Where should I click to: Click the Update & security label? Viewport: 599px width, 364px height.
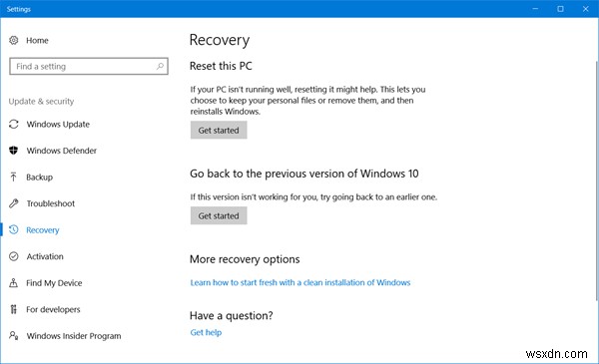(x=41, y=102)
